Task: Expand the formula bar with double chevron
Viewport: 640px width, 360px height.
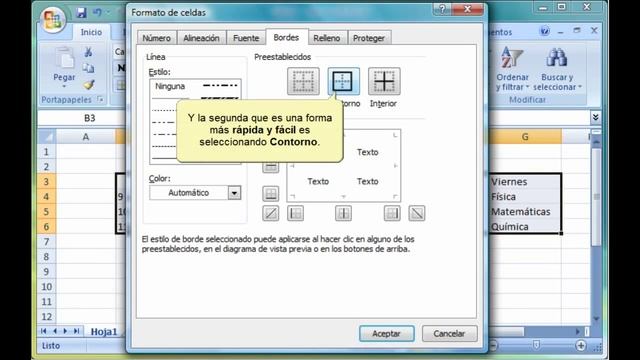Action: coord(596,118)
